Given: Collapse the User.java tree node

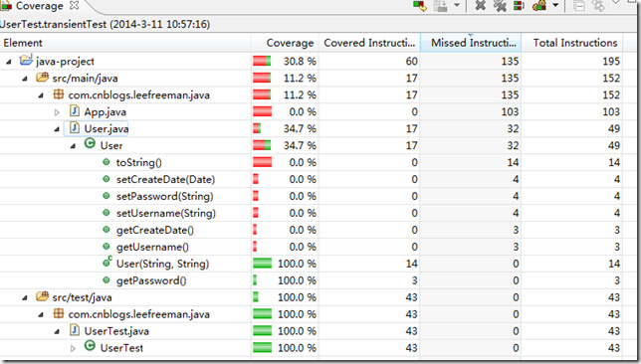Looking at the screenshot, I should click(x=57, y=129).
